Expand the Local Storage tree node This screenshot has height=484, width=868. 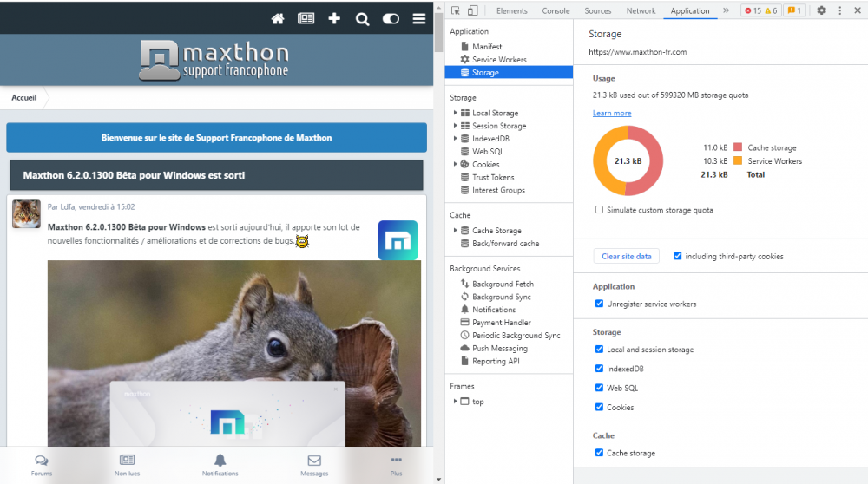[x=455, y=113]
